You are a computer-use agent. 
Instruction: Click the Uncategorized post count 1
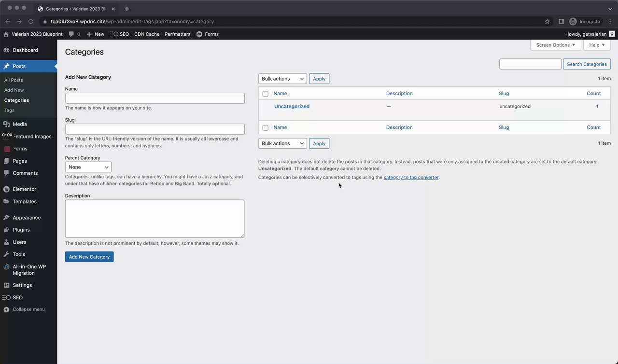point(597,106)
